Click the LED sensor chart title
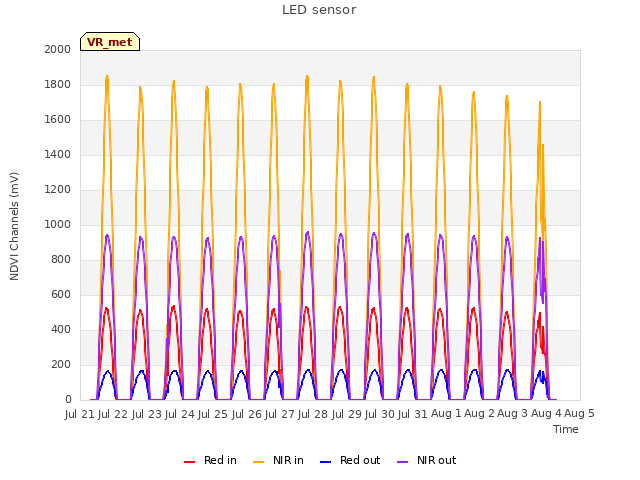Image resolution: width=640 pixels, height=480 pixels. (319, 10)
